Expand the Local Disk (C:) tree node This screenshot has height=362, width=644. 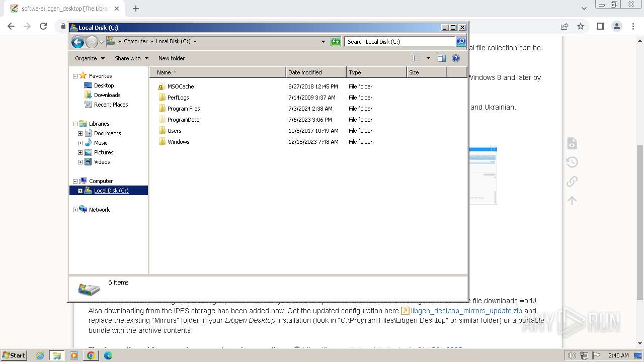(x=80, y=191)
